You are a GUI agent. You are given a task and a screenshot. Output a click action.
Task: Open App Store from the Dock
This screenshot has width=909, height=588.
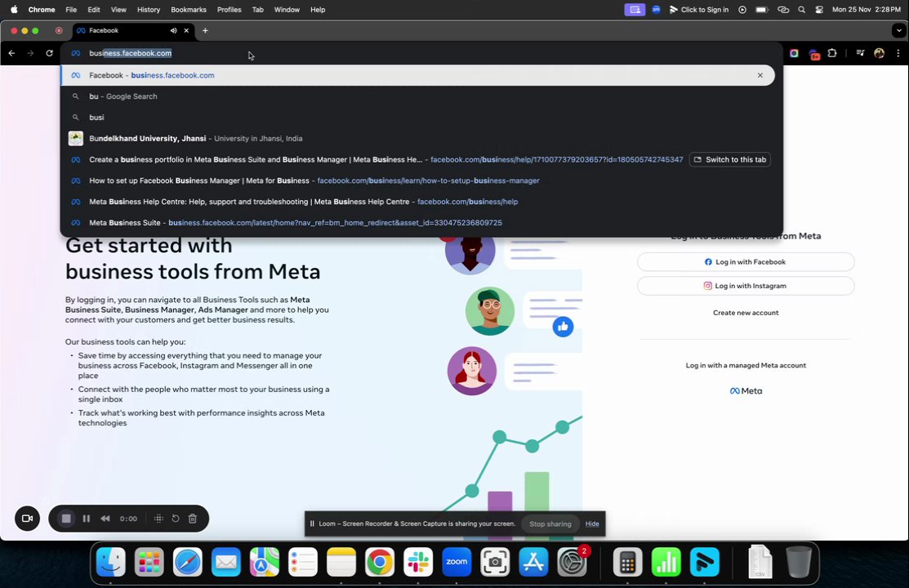(x=533, y=562)
